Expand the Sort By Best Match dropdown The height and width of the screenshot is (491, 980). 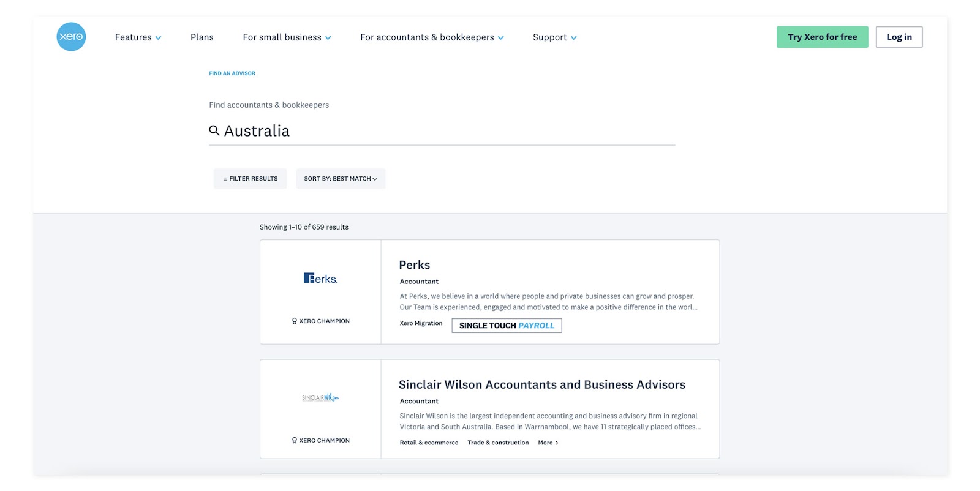coord(341,179)
